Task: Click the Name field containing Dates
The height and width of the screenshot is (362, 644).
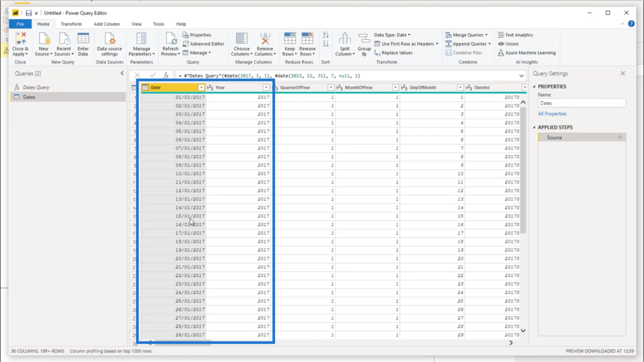Action: (582, 103)
